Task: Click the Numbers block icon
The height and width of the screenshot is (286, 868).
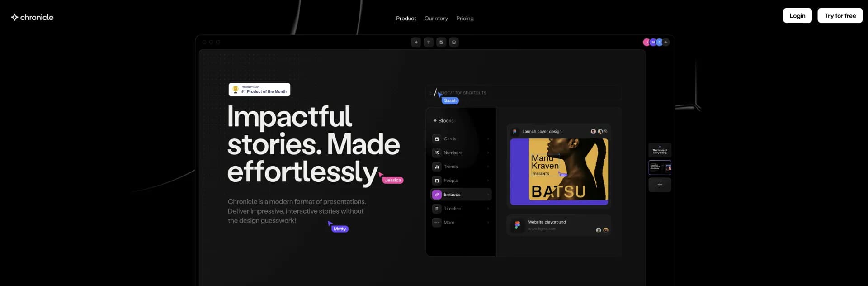Action: [x=437, y=153]
